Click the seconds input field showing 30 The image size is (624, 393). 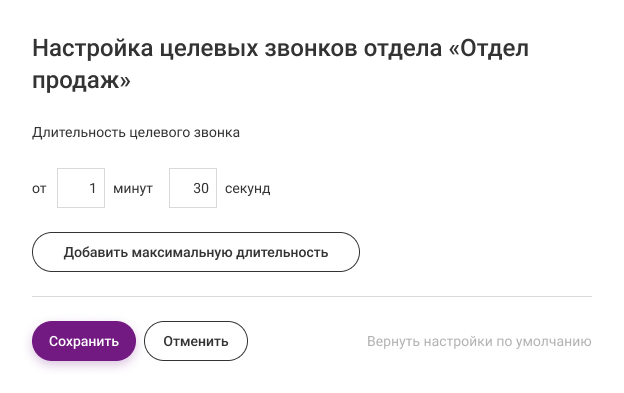[193, 188]
